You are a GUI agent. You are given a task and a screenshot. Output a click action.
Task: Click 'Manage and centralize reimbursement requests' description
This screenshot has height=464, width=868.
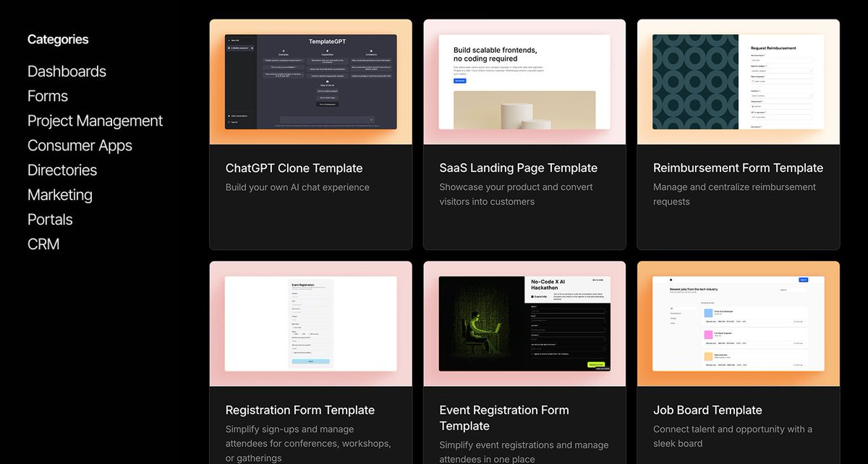(734, 194)
